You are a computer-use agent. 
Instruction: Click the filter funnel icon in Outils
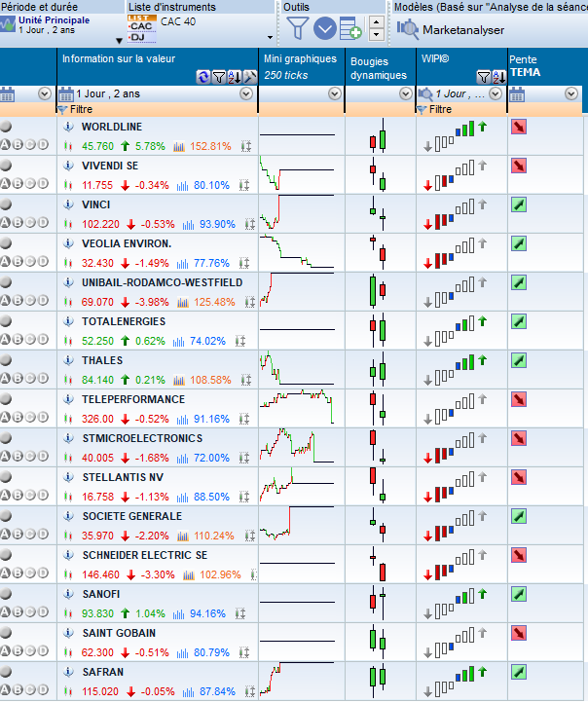tap(297, 28)
